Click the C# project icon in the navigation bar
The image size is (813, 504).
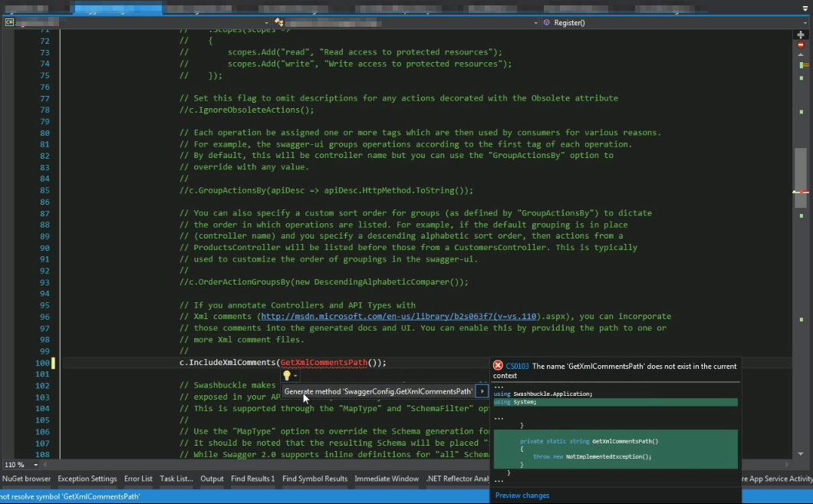pos(9,22)
